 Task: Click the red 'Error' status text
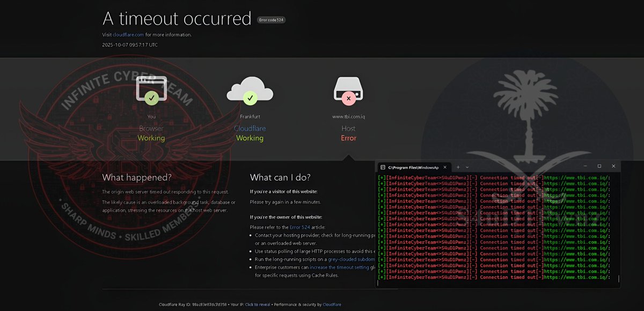pos(349,138)
